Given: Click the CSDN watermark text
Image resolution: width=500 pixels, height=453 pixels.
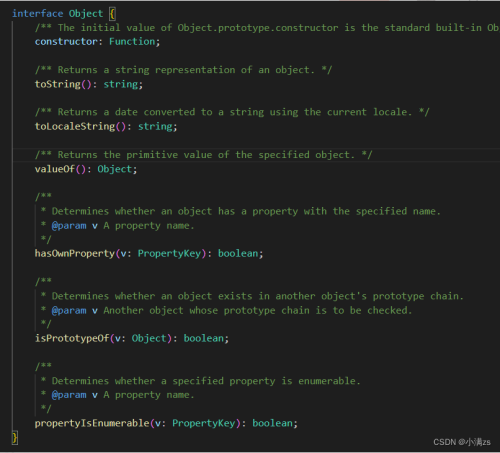Looking at the screenshot, I should (x=462, y=442).
